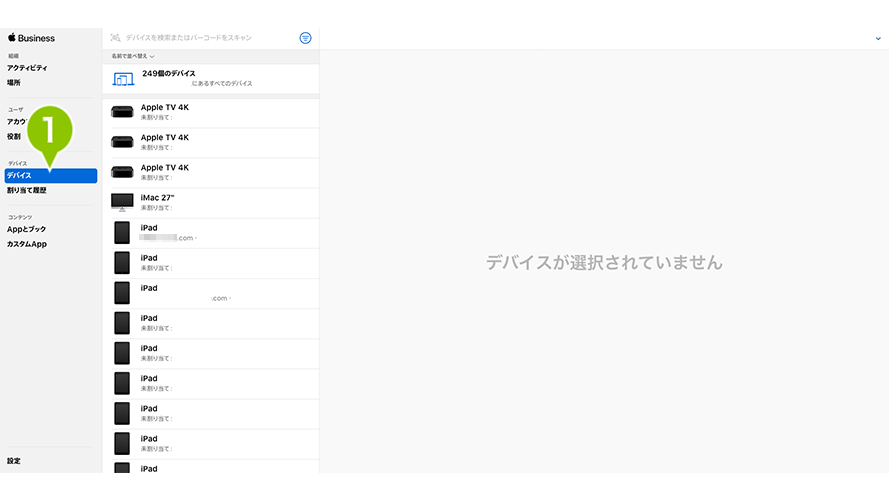Open the 名前で並べ替え sort dropdown
Viewport: 889px width, 500px height.
coord(133,56)
